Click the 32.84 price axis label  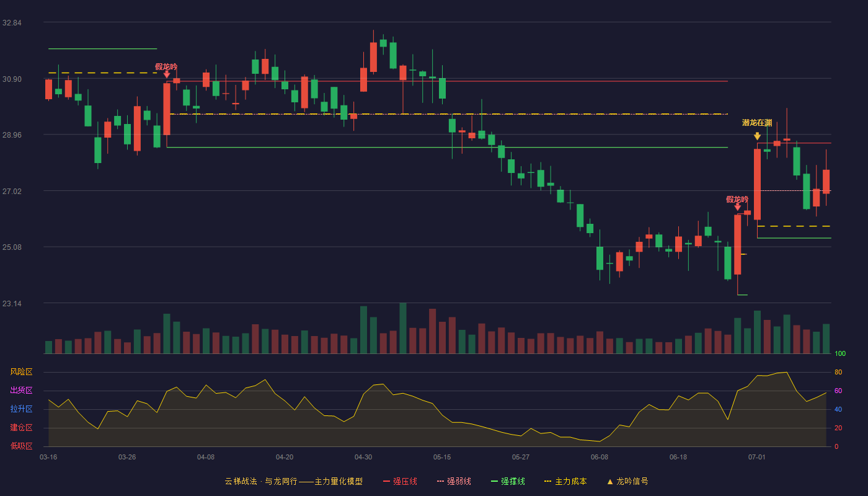click(12, 23)
